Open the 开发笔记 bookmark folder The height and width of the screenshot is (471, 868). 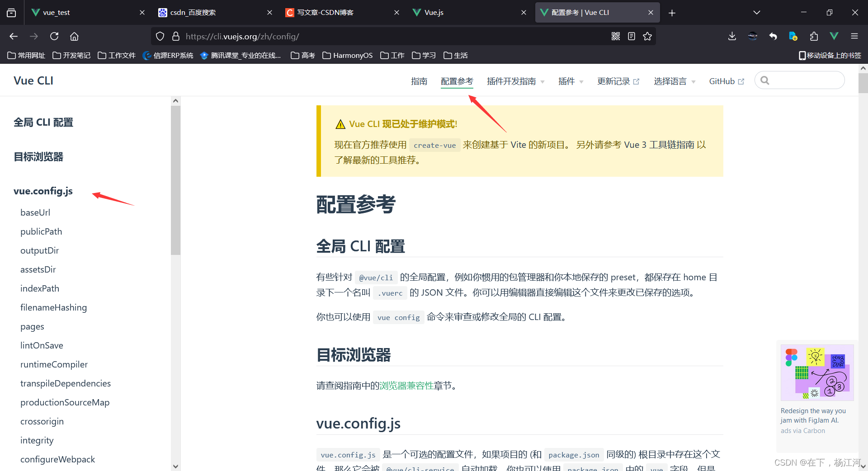[71, 55]
